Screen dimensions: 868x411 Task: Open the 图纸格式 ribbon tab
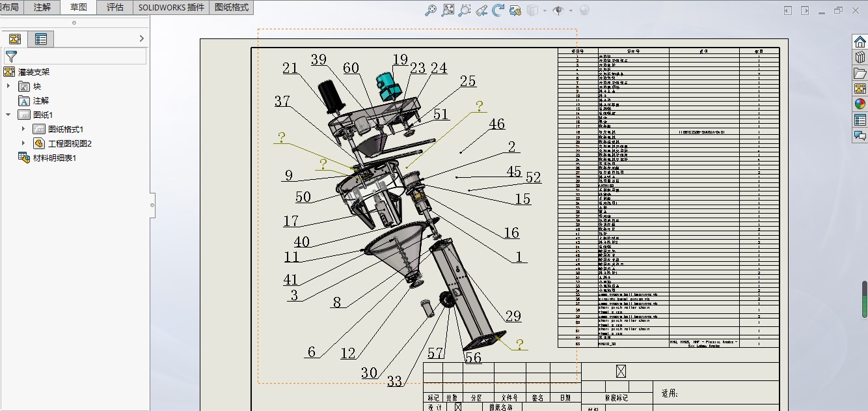(232, 7)
